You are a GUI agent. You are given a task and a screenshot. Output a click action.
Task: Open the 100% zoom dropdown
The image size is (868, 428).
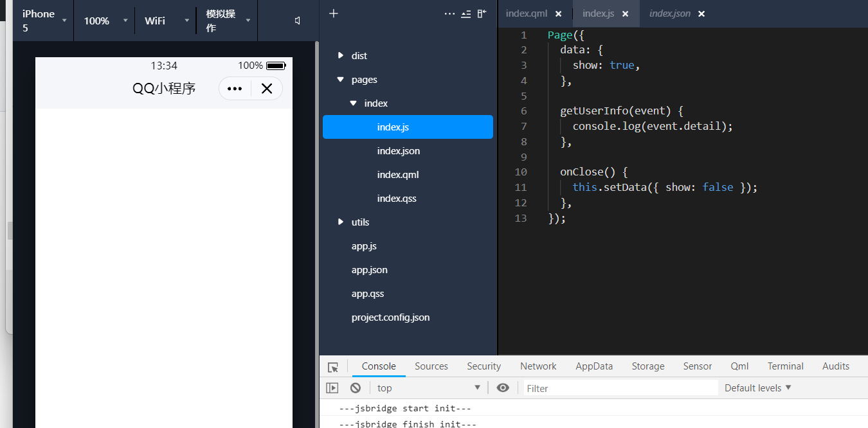pyautogui.click(x=105, y=21)
